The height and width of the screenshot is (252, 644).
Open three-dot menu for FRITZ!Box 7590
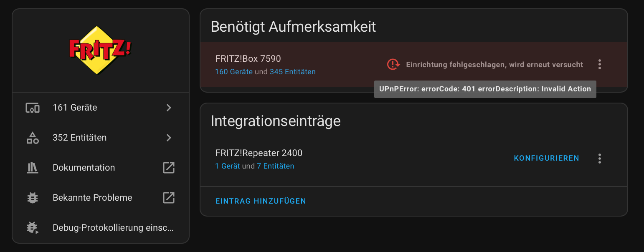point(600,64)
